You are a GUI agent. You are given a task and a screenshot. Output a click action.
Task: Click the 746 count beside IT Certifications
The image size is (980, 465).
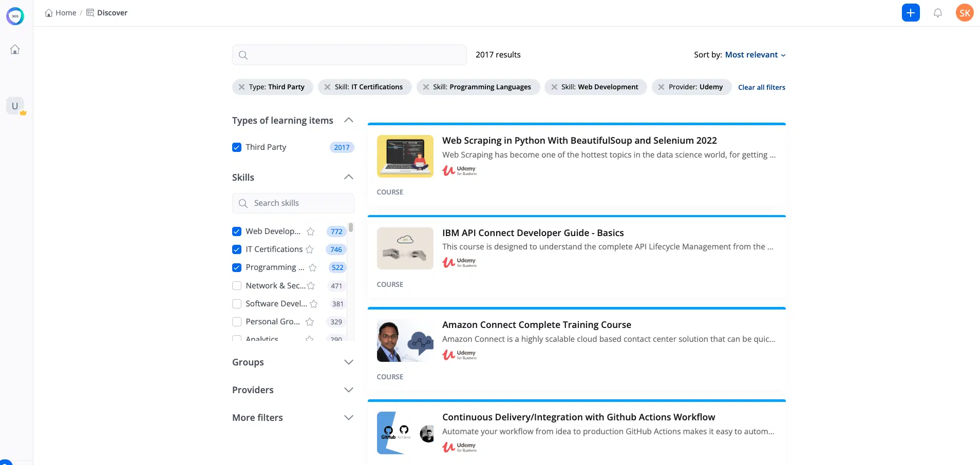point(336,249)
